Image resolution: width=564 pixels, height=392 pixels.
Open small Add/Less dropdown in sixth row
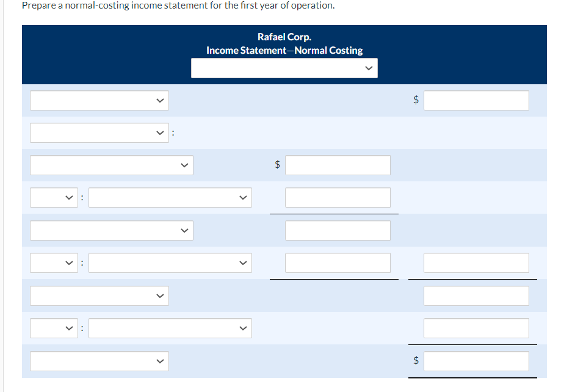click(54, 263)
